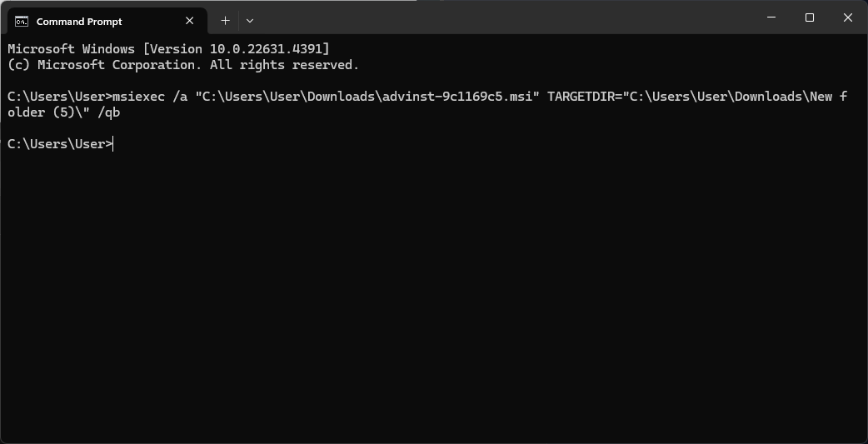Open a new tab with plus button
Viewport: 868px width, 444px height.
coord(225,21)
